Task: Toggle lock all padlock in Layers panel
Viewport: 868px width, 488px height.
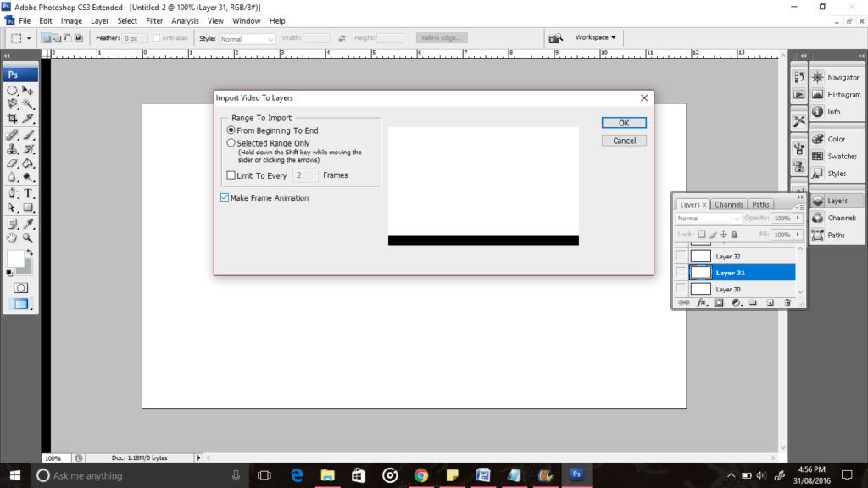Action: [x=735, y=235]
